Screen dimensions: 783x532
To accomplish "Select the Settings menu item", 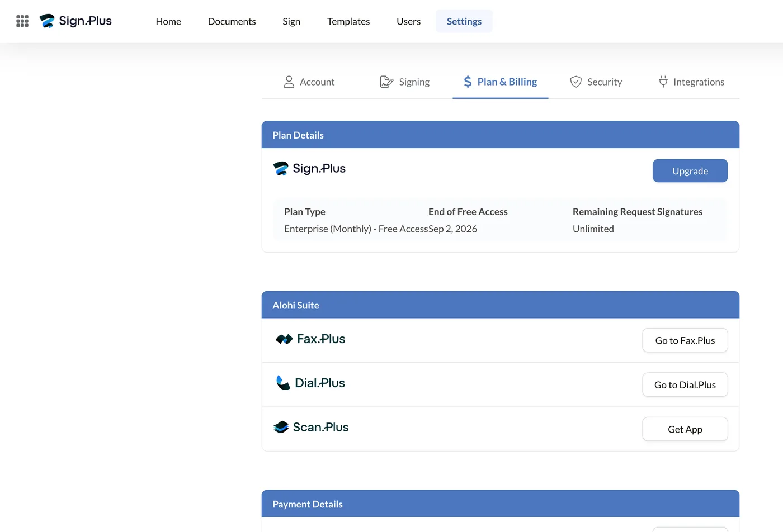I will (464, 21).
